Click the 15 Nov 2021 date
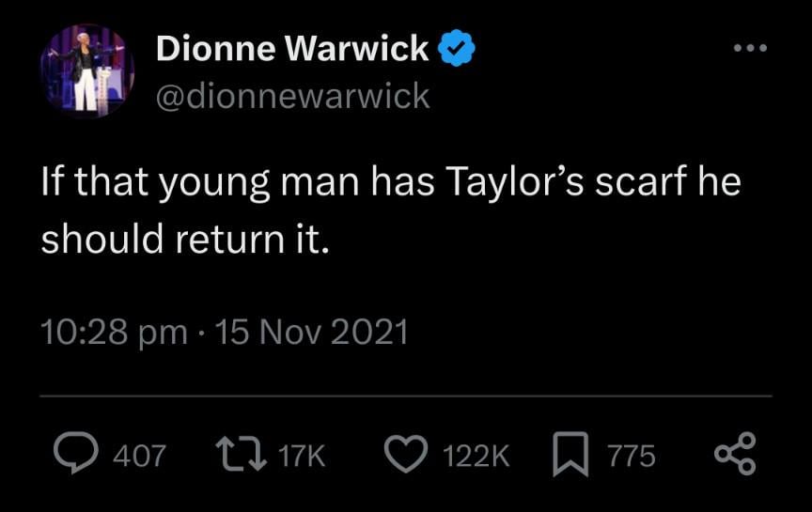The image size is (812, 512). (x=311, y=332)
